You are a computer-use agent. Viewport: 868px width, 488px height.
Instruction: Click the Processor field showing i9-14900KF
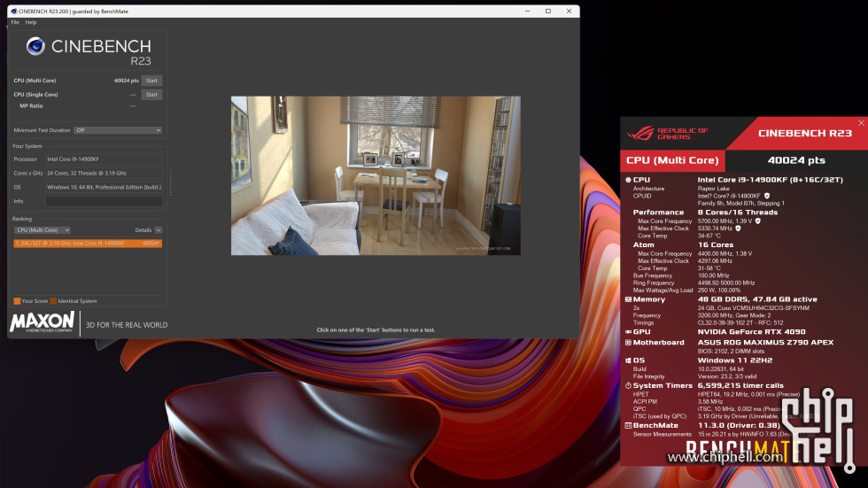(104, 159)
